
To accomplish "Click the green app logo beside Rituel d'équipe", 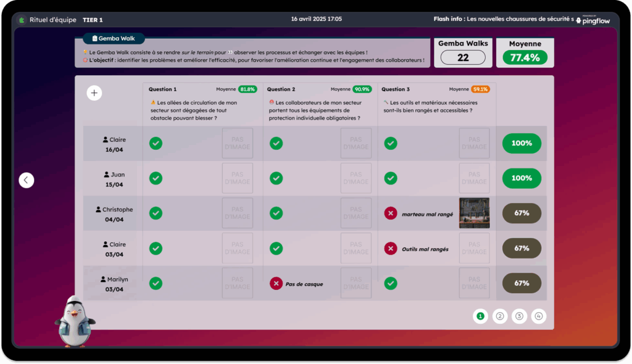I will 22,20.
